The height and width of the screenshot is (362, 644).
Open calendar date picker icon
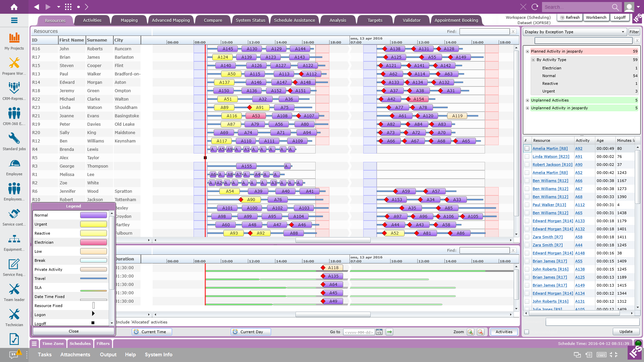coord(379,332)
